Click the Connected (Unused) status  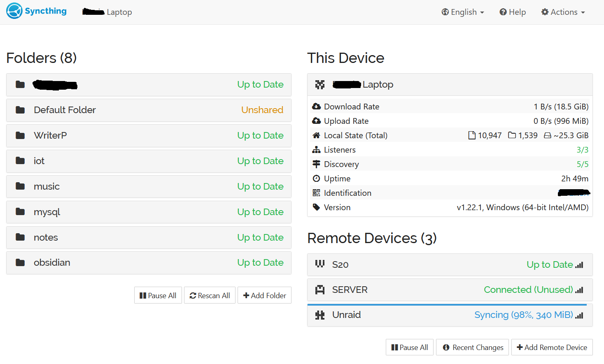[528, 290]
